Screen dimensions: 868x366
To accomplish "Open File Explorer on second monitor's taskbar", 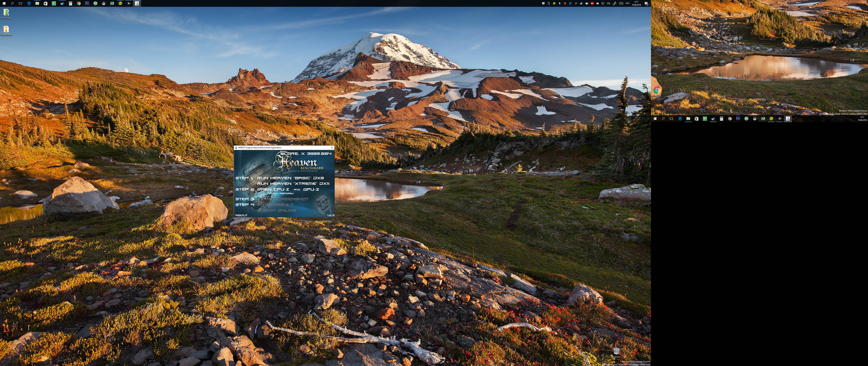I will click(x=688, y=118).
